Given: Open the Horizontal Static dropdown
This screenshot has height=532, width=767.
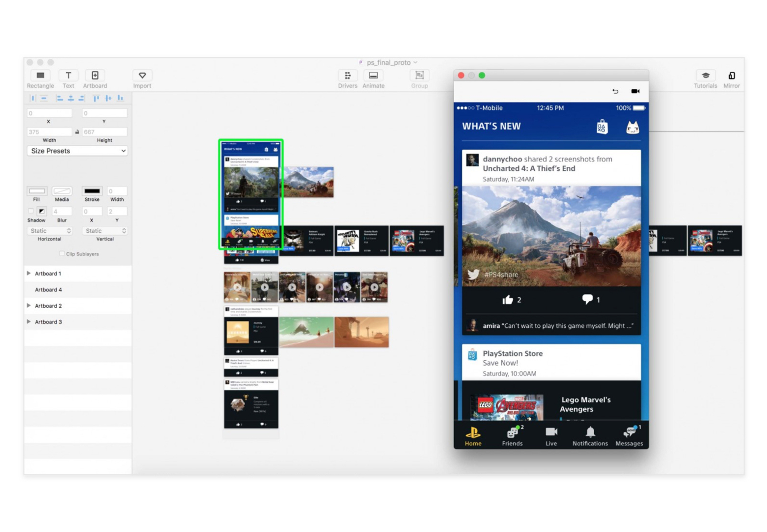Looking at the screenshot, I should pos(50,231).
